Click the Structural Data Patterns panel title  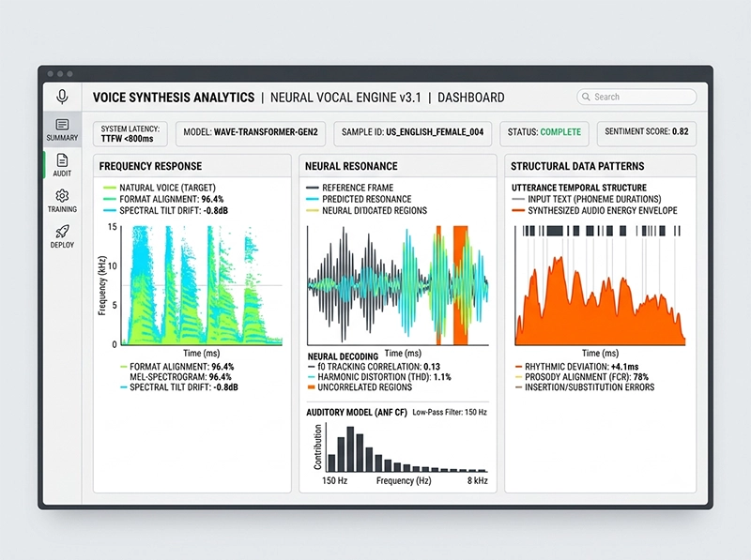pyautogui.click(x=577, y=166)
